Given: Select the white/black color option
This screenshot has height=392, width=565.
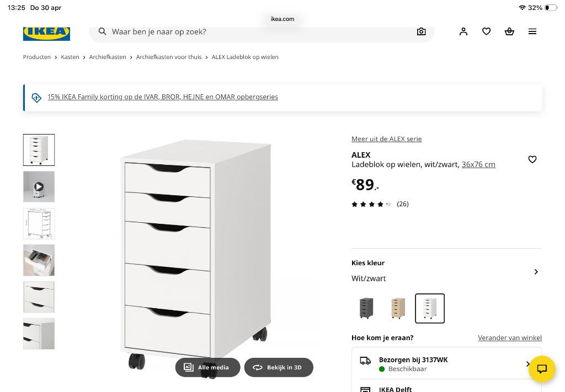Looking at the screenshot, I should coord(430,308).
